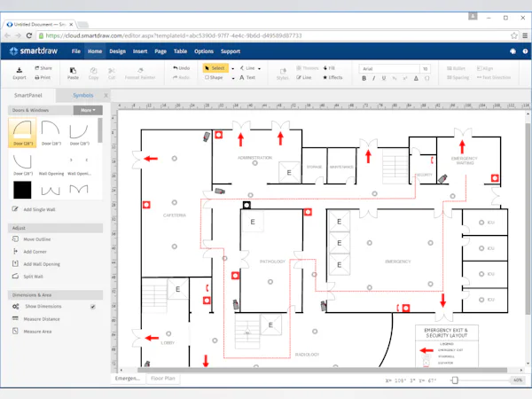
Task: Click the Align text option
Action: pyautogui.click(x=484, y=68)
